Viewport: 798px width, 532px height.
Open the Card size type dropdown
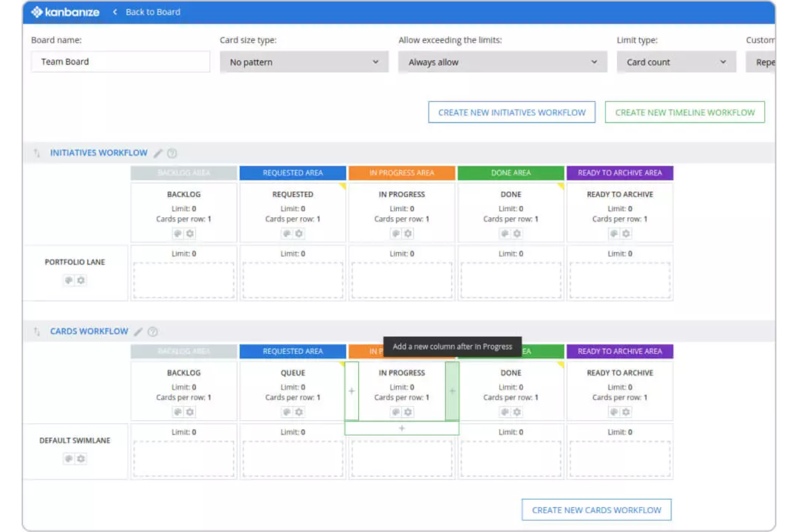pyautogui.click(x=304, y=61)
